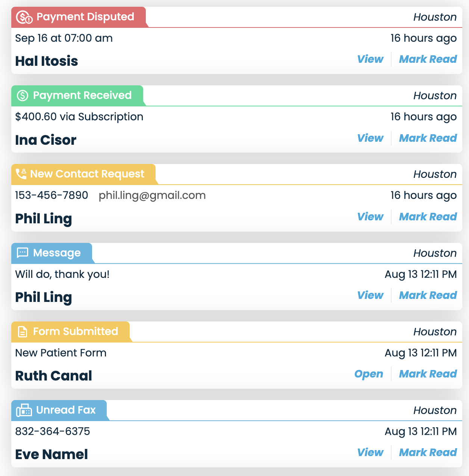View Eve Namel unread fax
This screenshot has width=469, height=476.
coord(370,452)
